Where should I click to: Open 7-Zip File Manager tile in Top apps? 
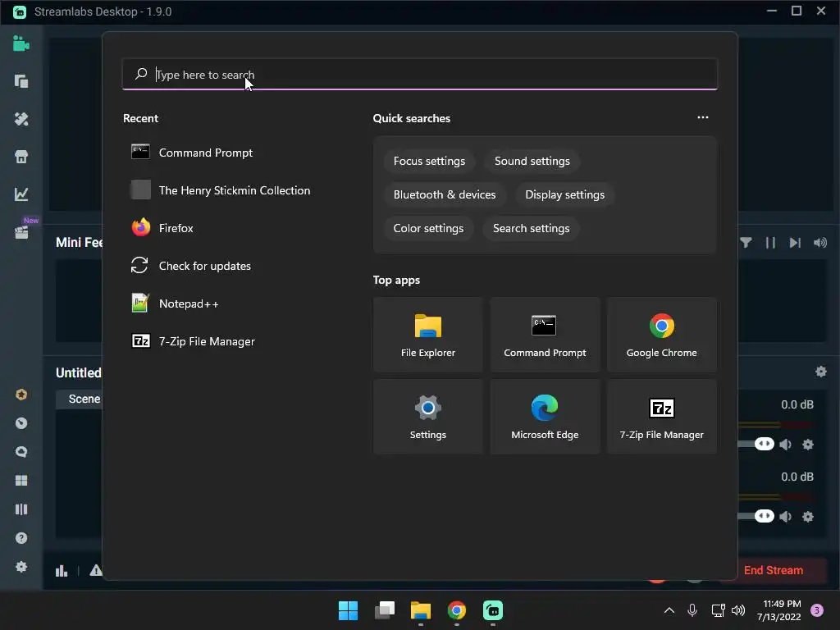[662, 417]
